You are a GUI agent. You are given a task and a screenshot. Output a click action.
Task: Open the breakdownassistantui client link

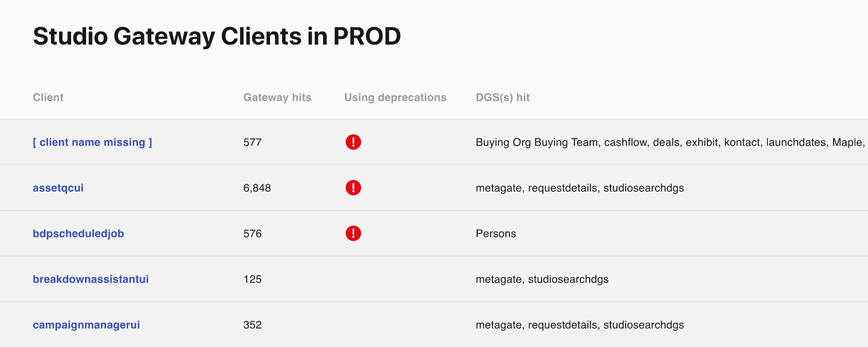coord(90,279)
